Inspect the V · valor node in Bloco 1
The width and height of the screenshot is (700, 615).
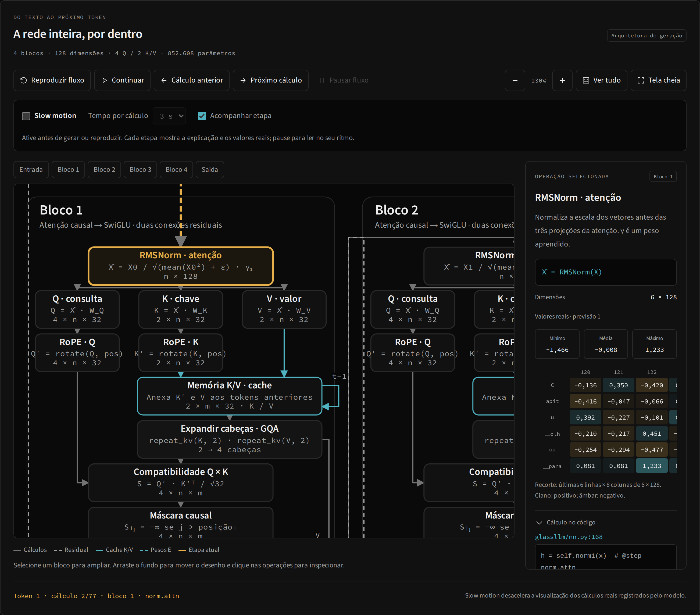pyautogui.click(x=284, y=309)
